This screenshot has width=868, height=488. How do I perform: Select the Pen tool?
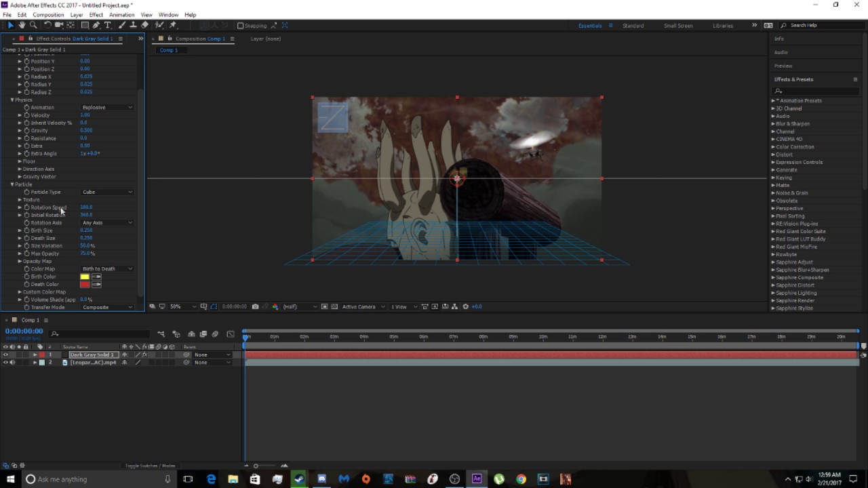[96, 25]
